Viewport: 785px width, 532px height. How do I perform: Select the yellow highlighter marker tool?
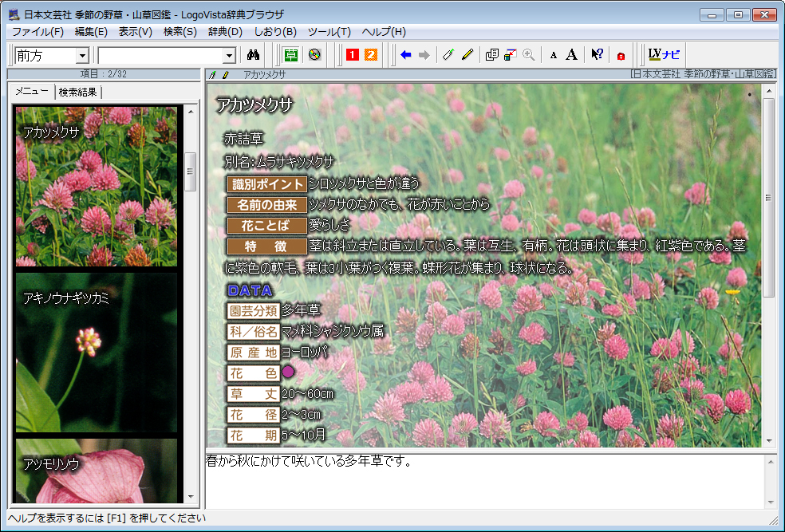(467, 55)
